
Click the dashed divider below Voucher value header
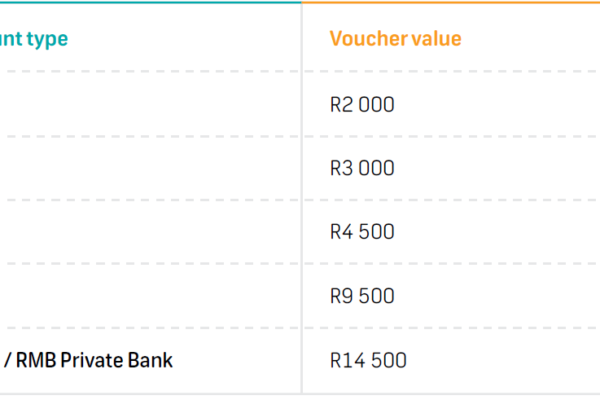(450, 72)
